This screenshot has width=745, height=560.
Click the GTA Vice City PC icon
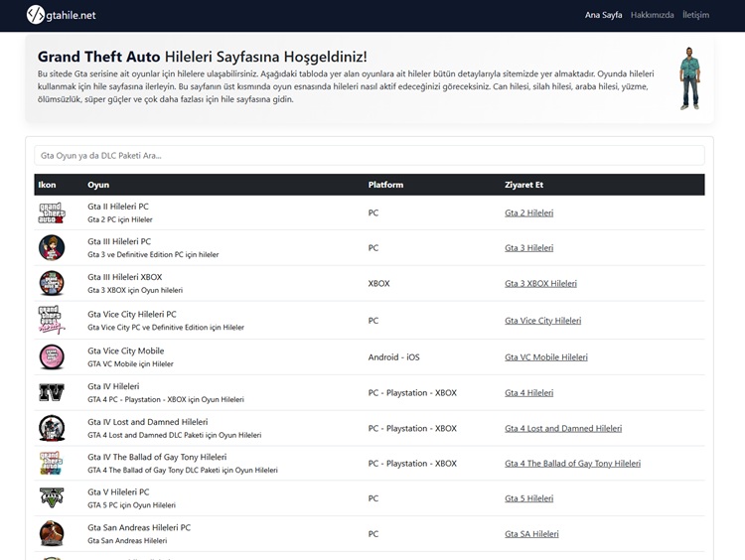point(51,320)
